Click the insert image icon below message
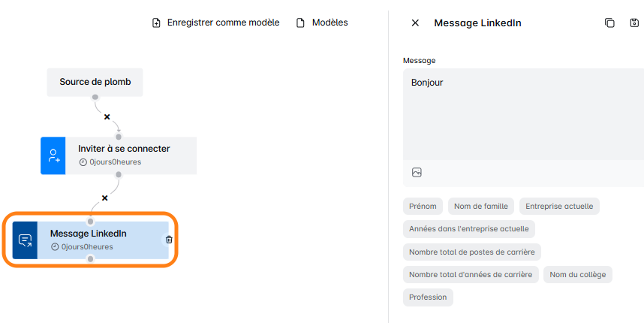This screenshot has width=644, height=323. pos(417,173)
